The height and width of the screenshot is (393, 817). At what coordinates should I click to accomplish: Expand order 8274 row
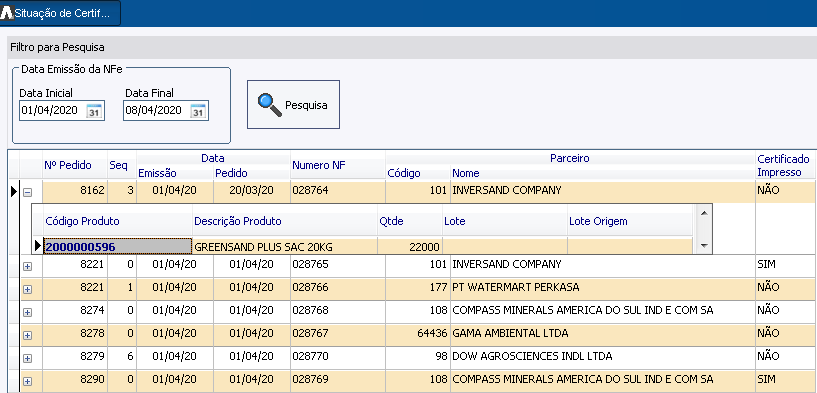28,312
